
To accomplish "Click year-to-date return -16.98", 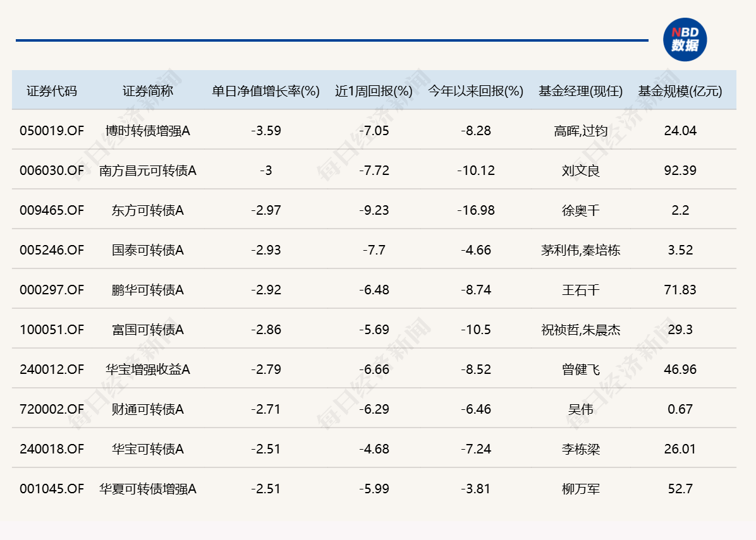I will click(x=475, y=210).
